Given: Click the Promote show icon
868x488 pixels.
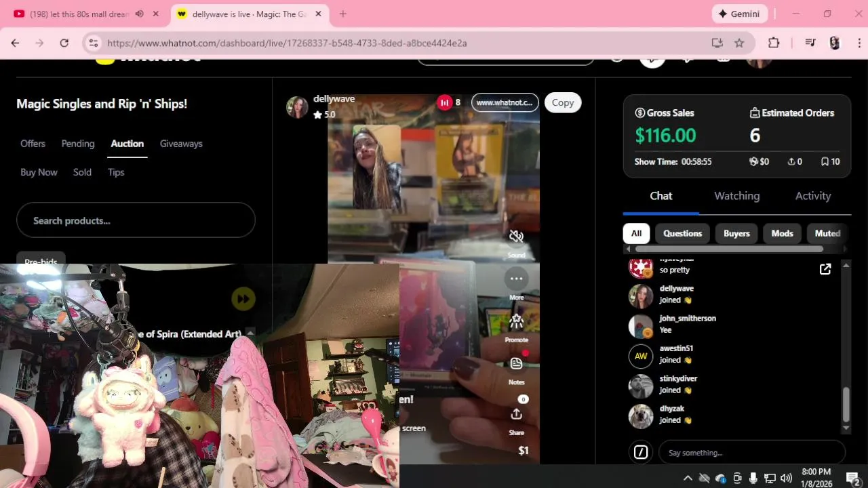Looking at the screenshot, I should pyautogui.click(x=516, y=321).
